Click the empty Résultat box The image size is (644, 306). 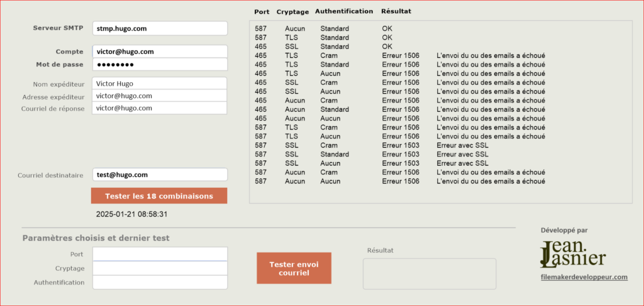coord(429,274)
